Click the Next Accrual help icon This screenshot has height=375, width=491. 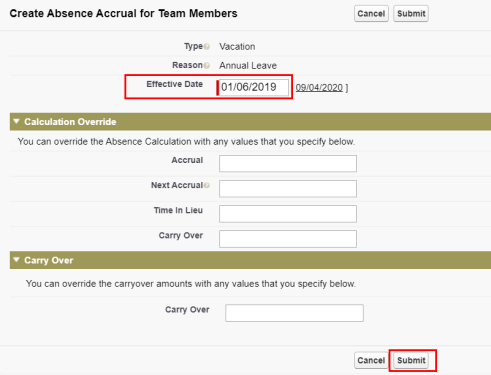tap(207, 185)
